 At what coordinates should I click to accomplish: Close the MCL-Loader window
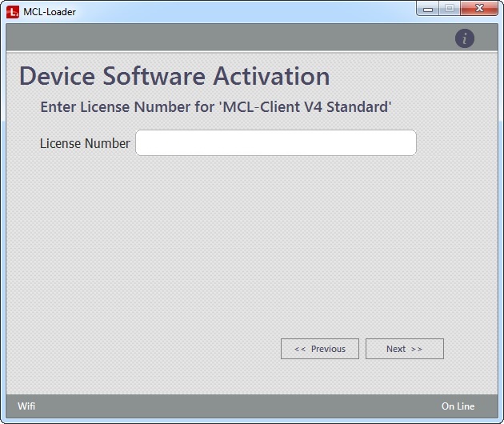click(479, 9)
